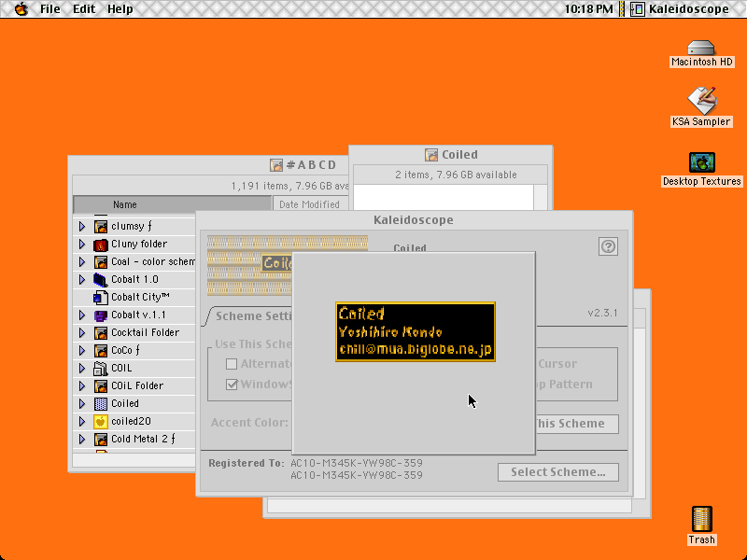Click the v2.3.1 version label
This screenshot has height=560, width=747.
click(602, 313)
